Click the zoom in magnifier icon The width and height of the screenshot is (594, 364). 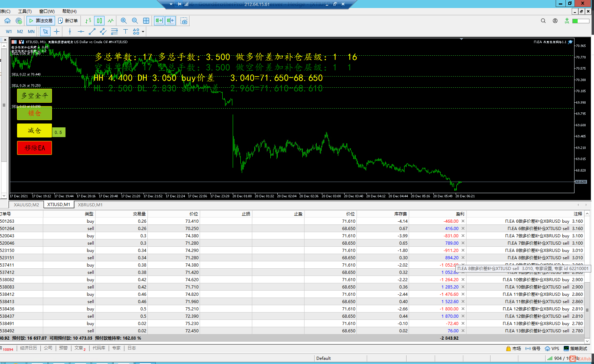pyautogui.click(x=124, y=21)
